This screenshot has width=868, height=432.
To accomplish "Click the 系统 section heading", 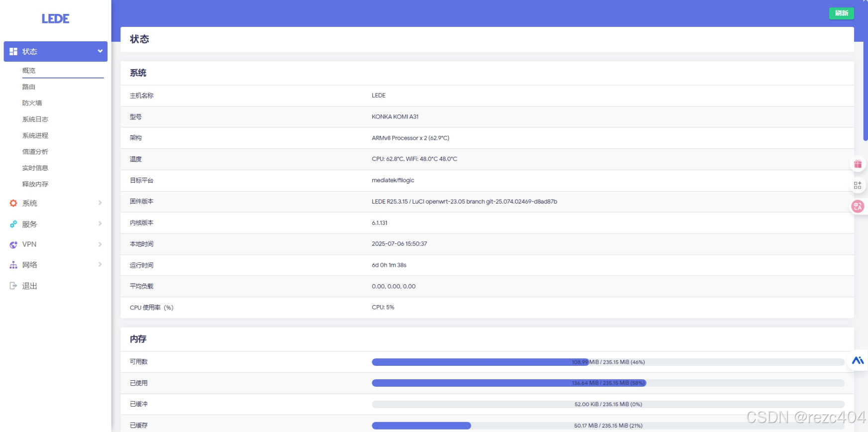I will point(138,73).
